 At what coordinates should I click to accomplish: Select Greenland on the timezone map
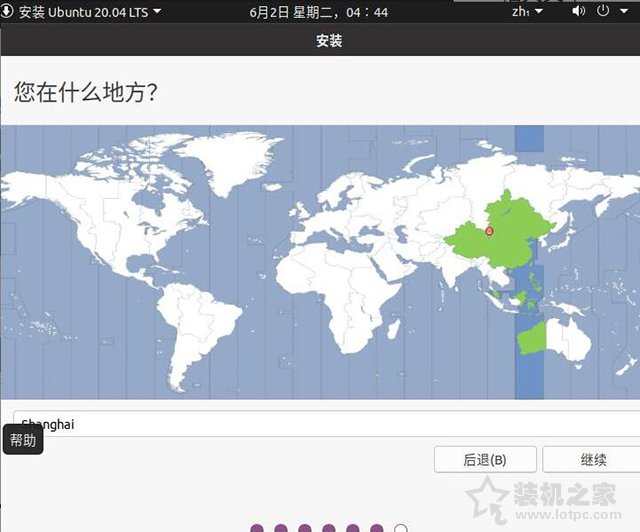(x=229, y=161)
